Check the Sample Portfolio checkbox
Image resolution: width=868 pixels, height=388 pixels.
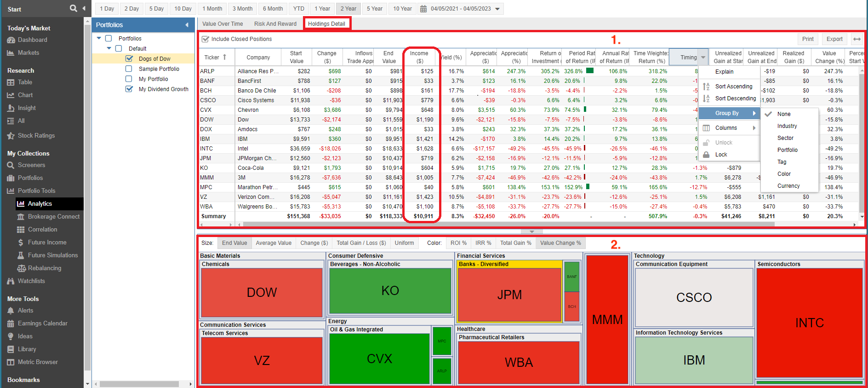tap(129, 69)
